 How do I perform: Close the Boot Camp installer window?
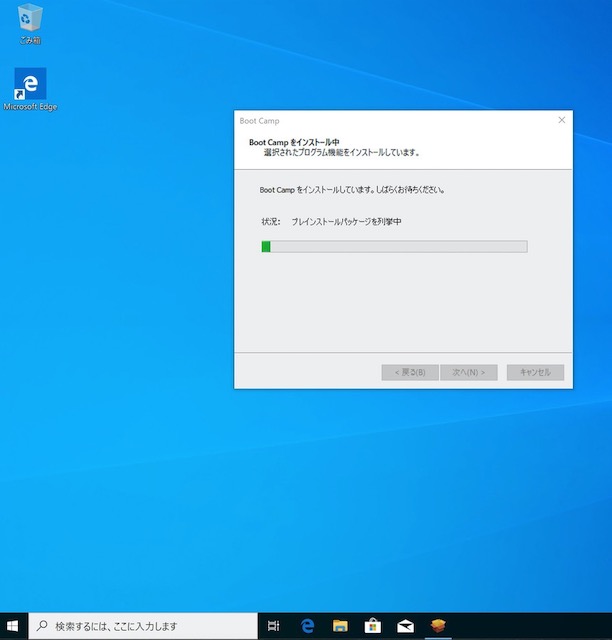tap(562, 120)
